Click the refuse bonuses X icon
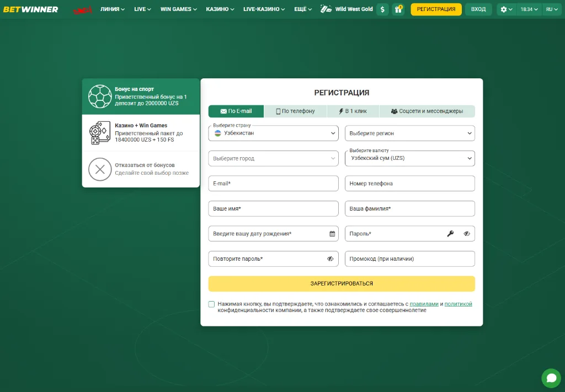The height and width of the screenshot is (392, 565). coord(100,169)
